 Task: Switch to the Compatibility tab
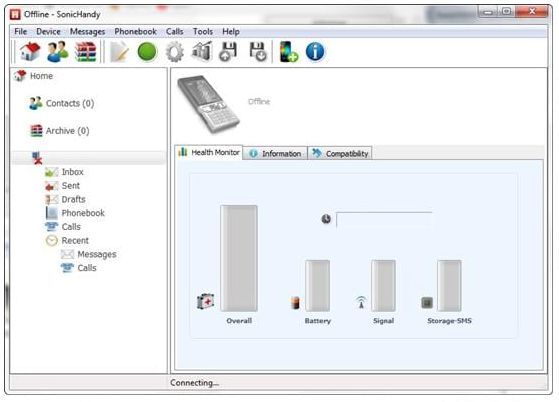click(x=340, y=154)
